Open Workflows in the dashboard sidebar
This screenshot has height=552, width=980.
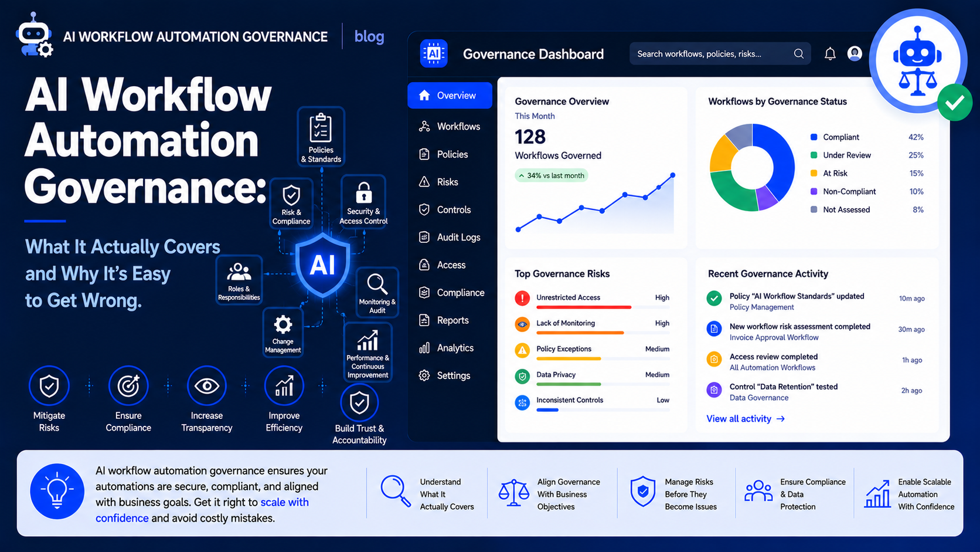click(450, 126)
